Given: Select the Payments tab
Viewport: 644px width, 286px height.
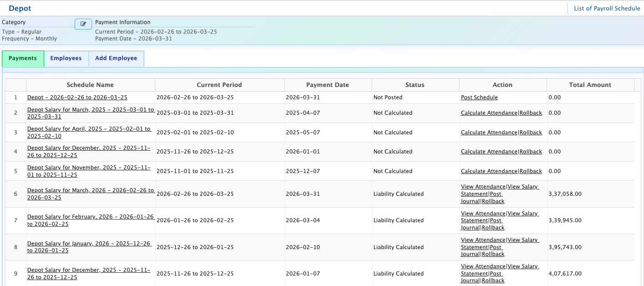Looking at the screenshot, I should point(23,58).
